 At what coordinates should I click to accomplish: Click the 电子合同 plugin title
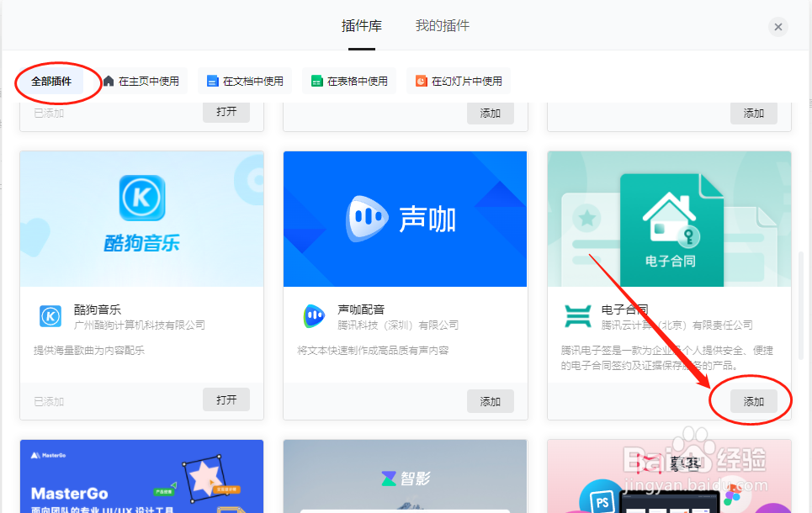tap(624, 309)
